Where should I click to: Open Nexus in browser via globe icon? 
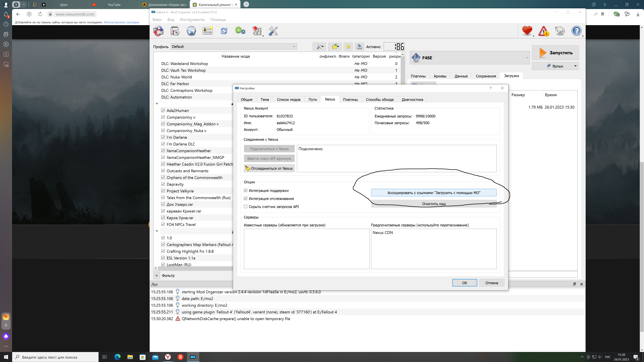point(191,31)
